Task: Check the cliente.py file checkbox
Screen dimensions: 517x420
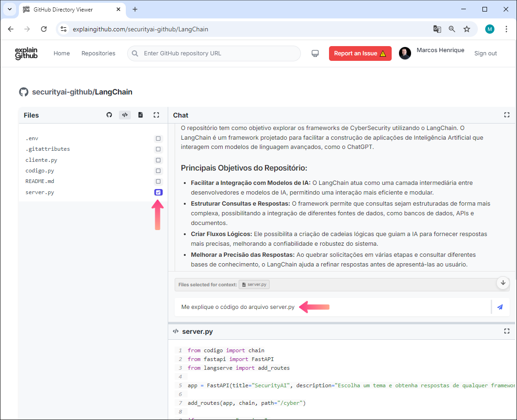Action: [x=158, y=160]
